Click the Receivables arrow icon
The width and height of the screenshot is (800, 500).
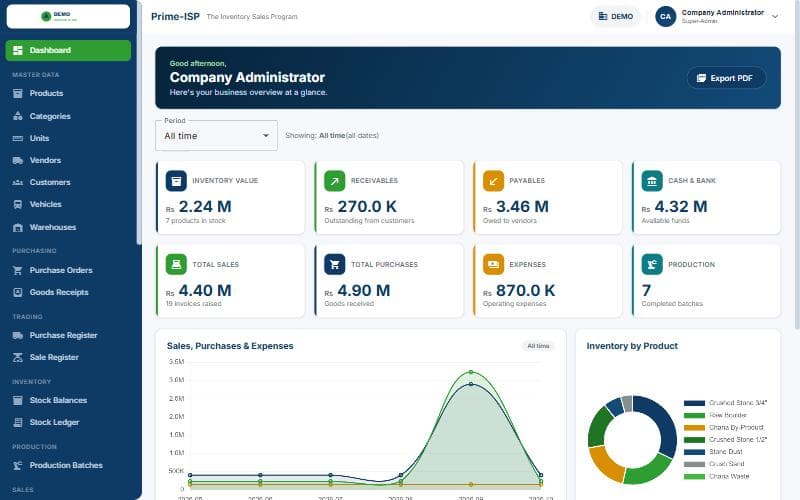pyautogui.click(x=335, y=181)
